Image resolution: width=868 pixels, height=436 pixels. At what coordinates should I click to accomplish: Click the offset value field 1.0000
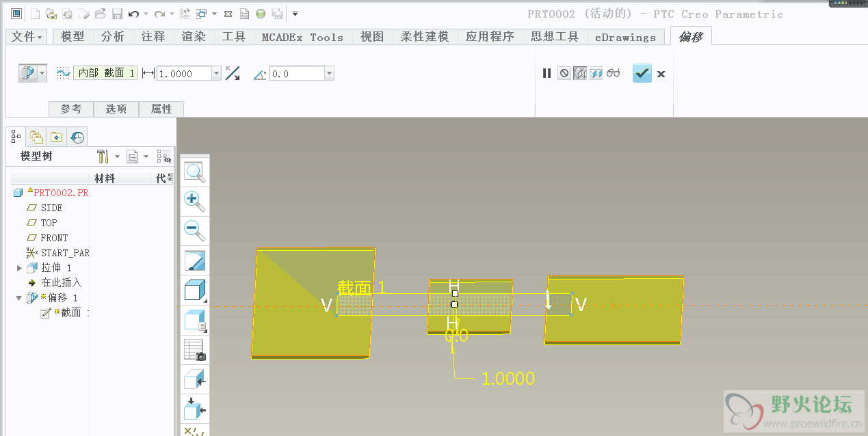click(184, 73)
